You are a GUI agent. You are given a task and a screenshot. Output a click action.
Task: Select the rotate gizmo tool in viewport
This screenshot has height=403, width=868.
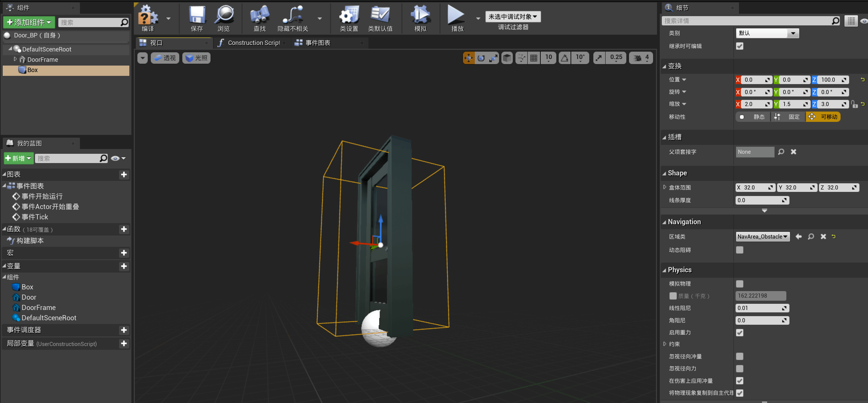481,58
